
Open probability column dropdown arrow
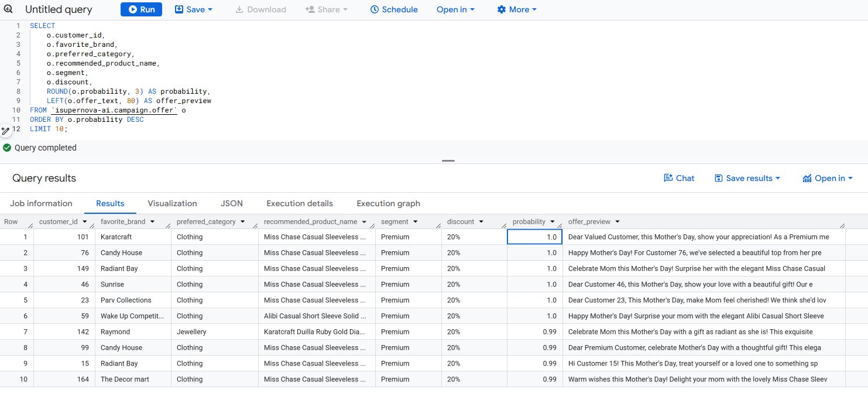pyautogui.click(x=553, y=222)
